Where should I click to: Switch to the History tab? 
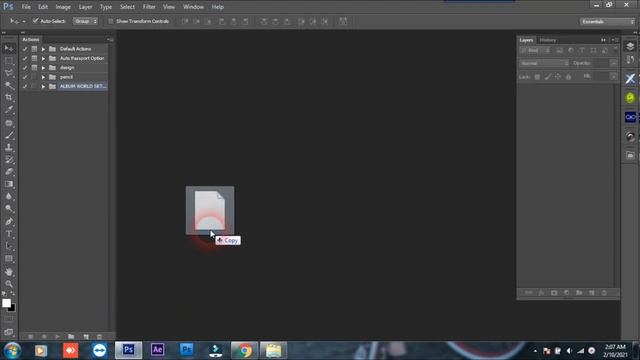pyautogui.click(x=548, y=40)
